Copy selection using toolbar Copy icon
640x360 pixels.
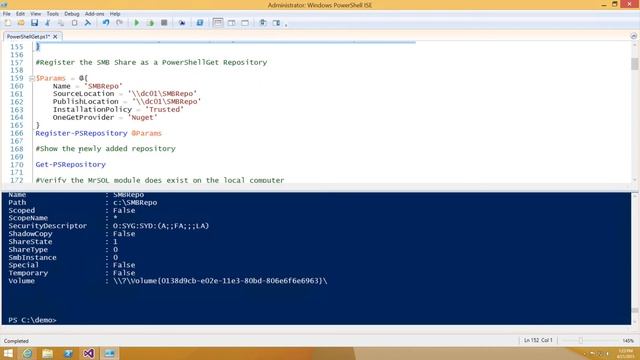[x=61, y=23]
